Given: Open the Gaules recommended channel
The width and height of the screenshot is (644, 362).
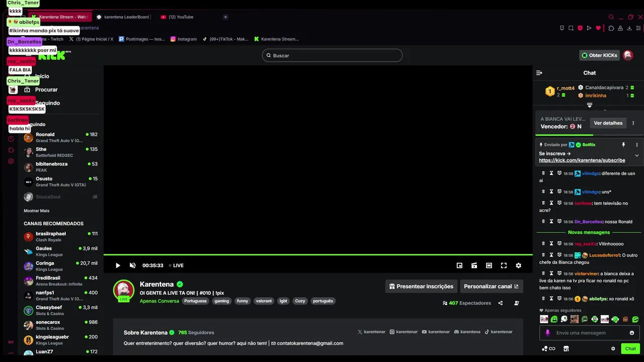Looking at the screenshot, I should point(61,251).
